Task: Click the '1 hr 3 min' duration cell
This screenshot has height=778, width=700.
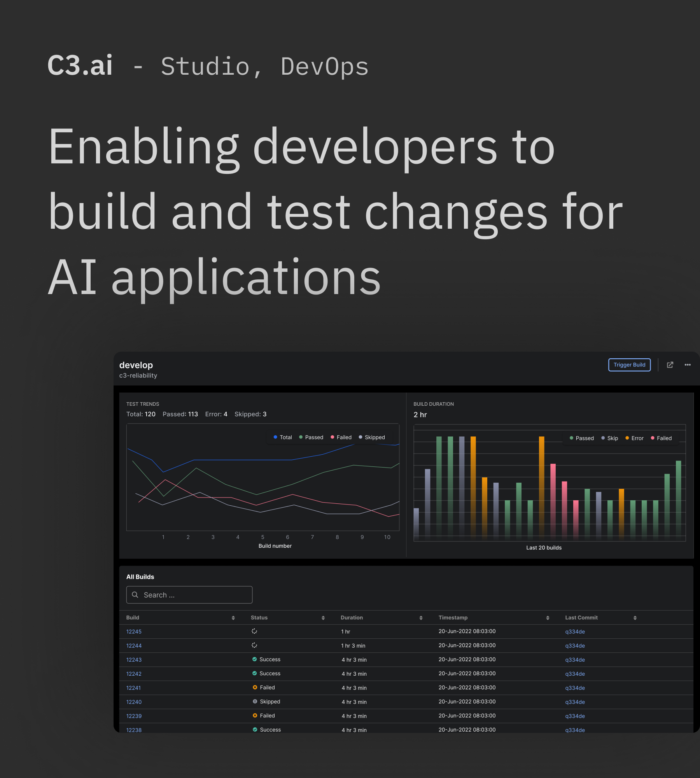Action: click(353, 646)
